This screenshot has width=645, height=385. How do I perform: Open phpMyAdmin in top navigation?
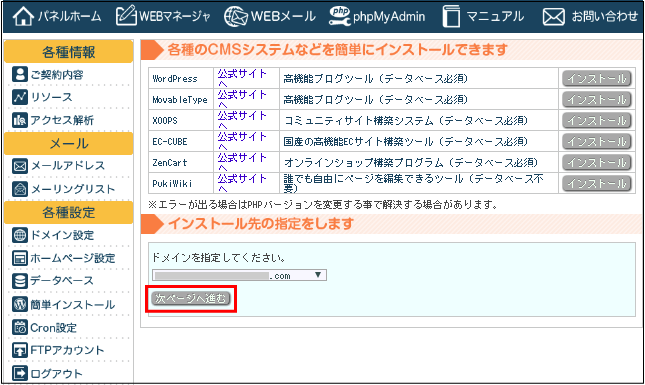point(377,16)
